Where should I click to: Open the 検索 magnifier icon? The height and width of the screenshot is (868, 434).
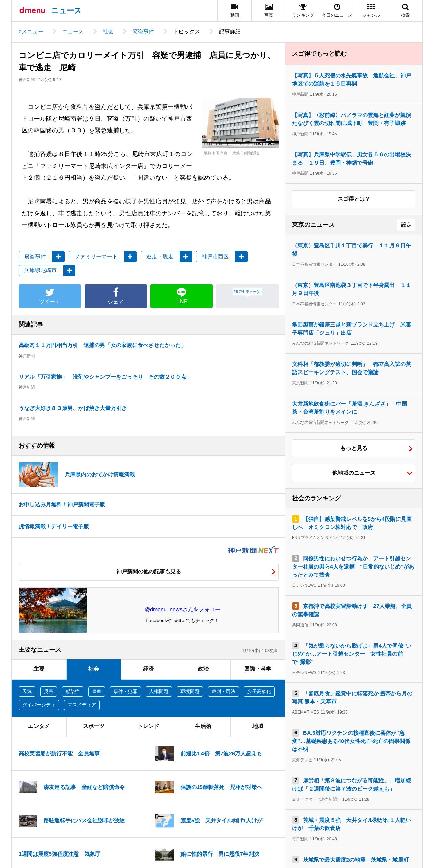pos(405,10)
